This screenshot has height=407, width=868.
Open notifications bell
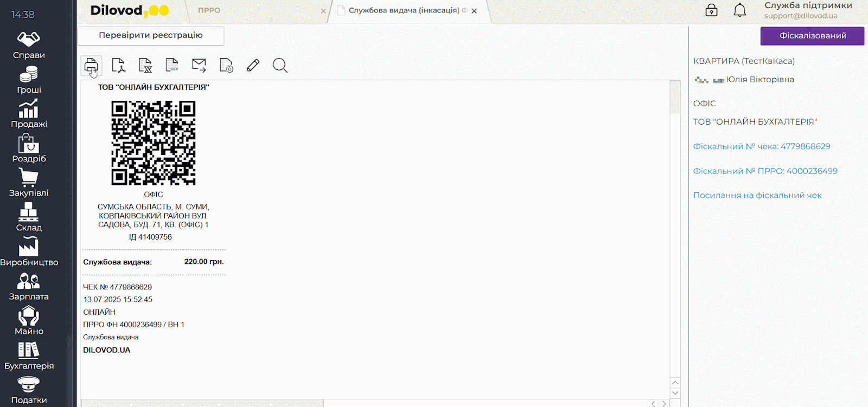coord(739,10)
